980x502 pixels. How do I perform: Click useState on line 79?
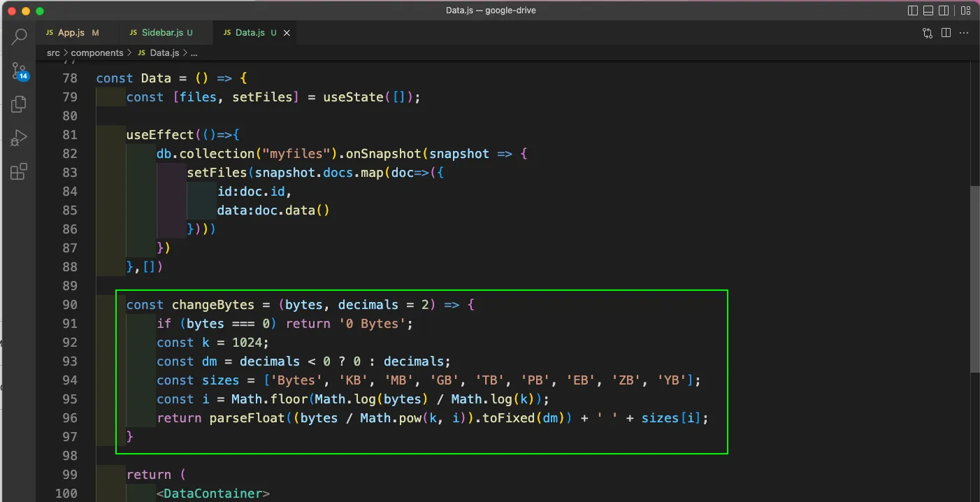point(353,97)
